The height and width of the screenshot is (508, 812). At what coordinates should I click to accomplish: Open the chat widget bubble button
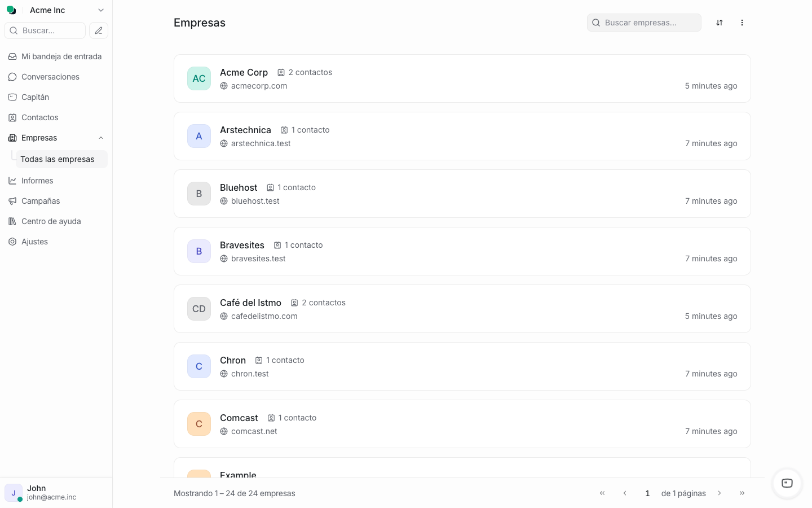tap(787, 483)
